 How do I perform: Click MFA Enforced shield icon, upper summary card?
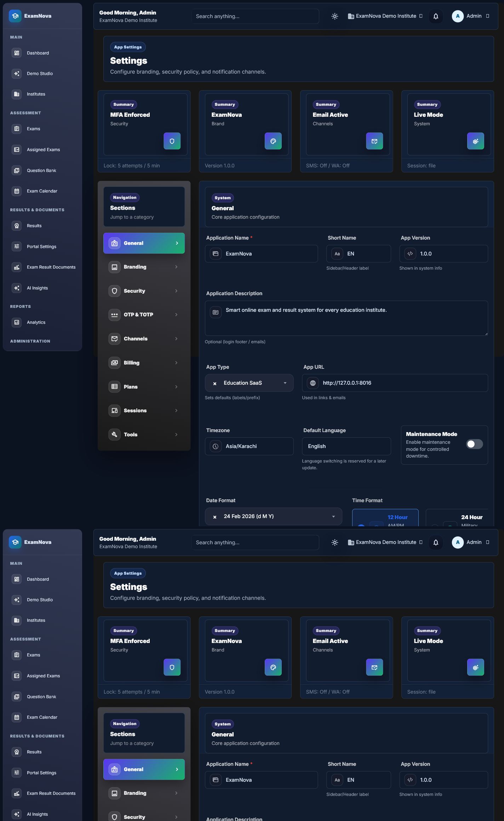(172, 141)
